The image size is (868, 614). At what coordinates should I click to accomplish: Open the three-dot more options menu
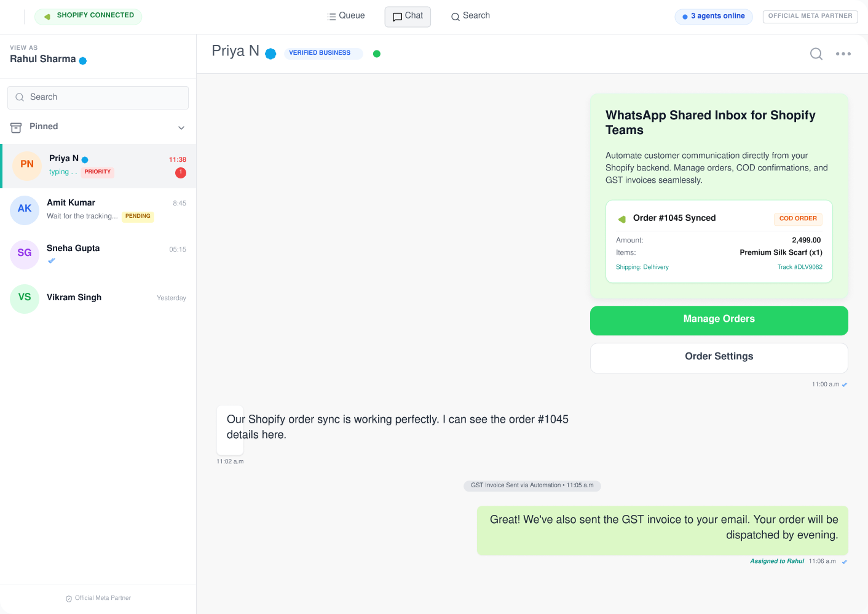[843, 54]
